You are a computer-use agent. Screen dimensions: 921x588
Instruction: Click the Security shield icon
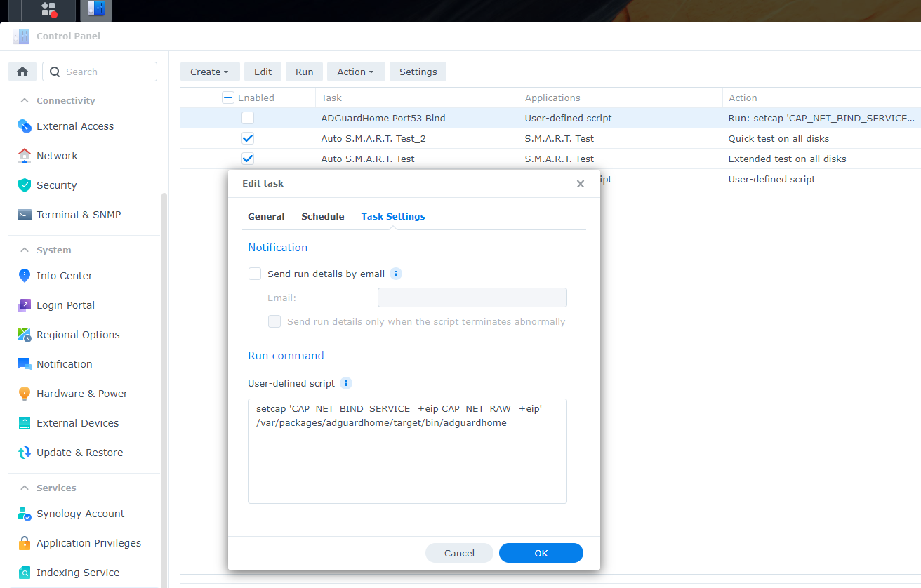(x=25, y=185)
